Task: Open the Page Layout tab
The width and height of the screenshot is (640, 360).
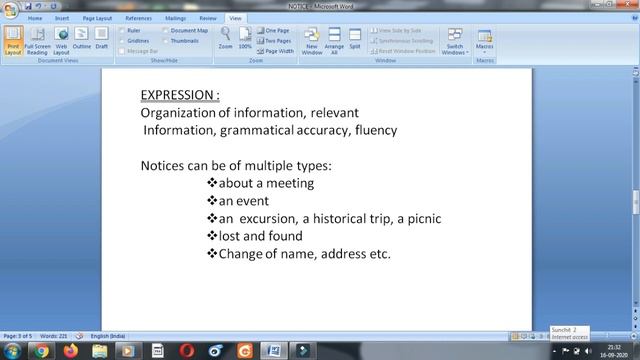Action: coord(97,18)
